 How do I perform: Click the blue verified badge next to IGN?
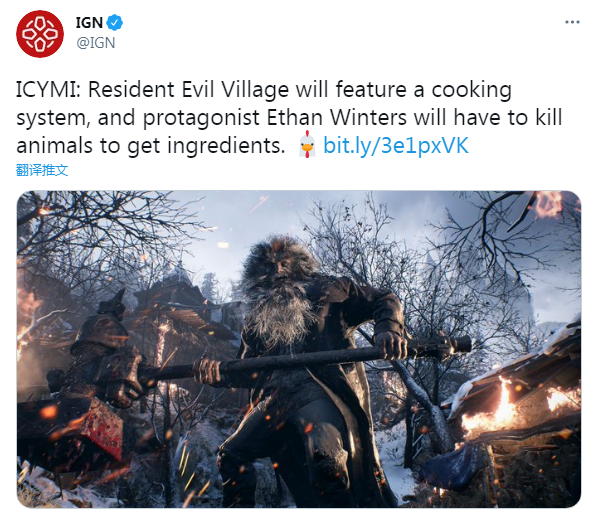pos(114,23)
